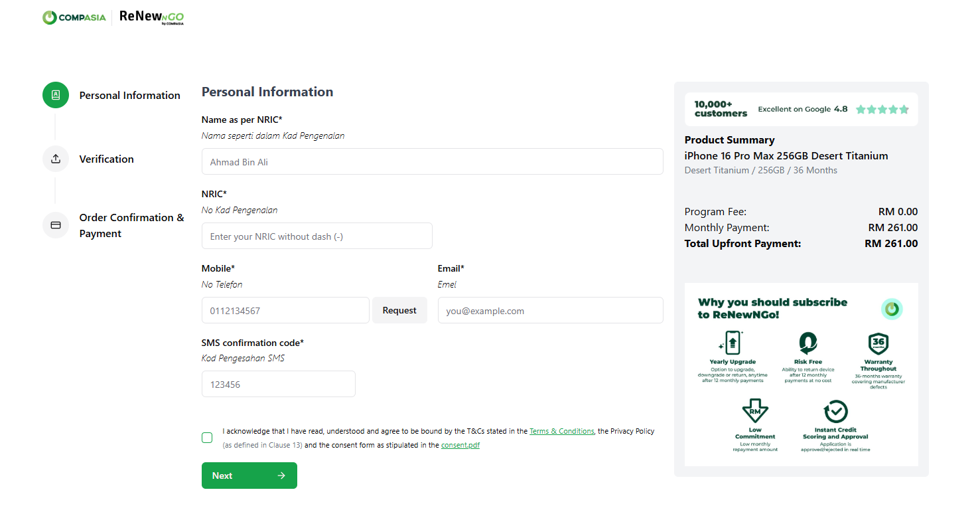Click the Program Fee 'RM 0.00' value
The width and height of the screenshot is (980, 524).
898,212
